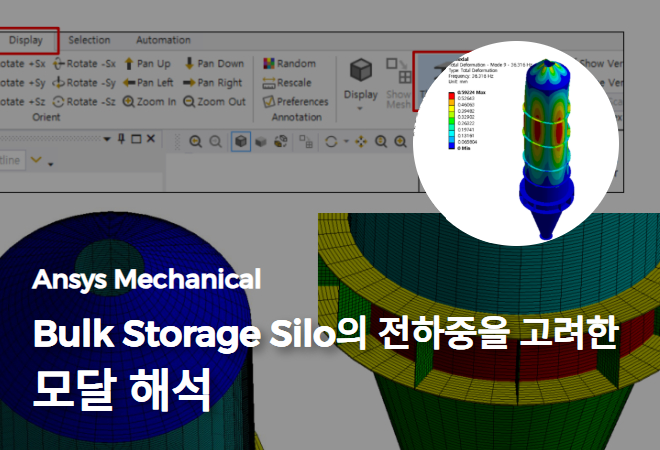Toggle Show Mesh option
The image size is (660, 450).
coord(398,83)
